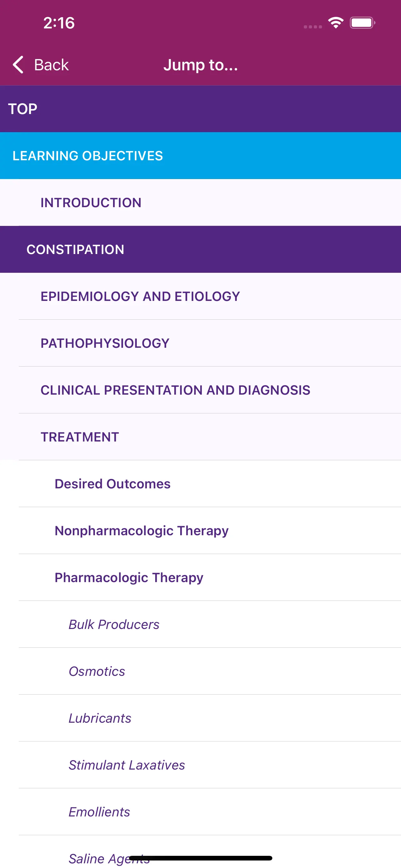
Task: Open Desired Outcomes subsection
Action: click(x=112, y=484)
